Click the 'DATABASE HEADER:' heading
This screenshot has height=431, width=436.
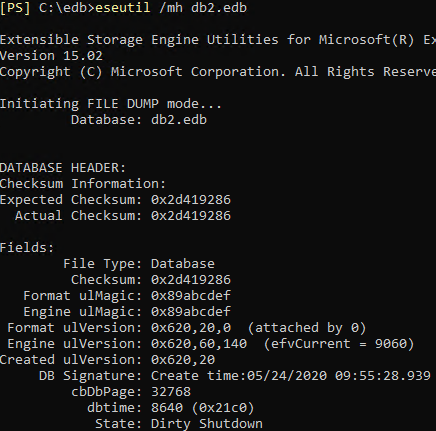point(63,168)
